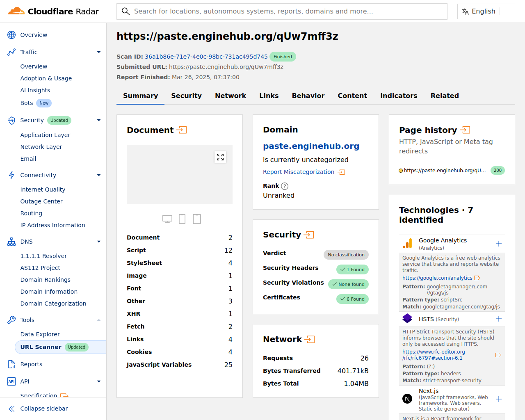
Task: Toggle the API sidebar section arrow
Action: click(99, 381)
